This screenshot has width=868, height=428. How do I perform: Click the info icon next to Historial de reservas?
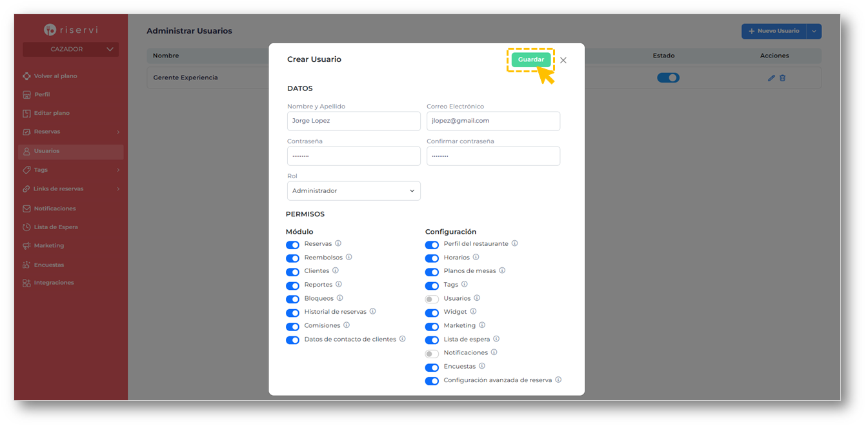coord(372,311)
